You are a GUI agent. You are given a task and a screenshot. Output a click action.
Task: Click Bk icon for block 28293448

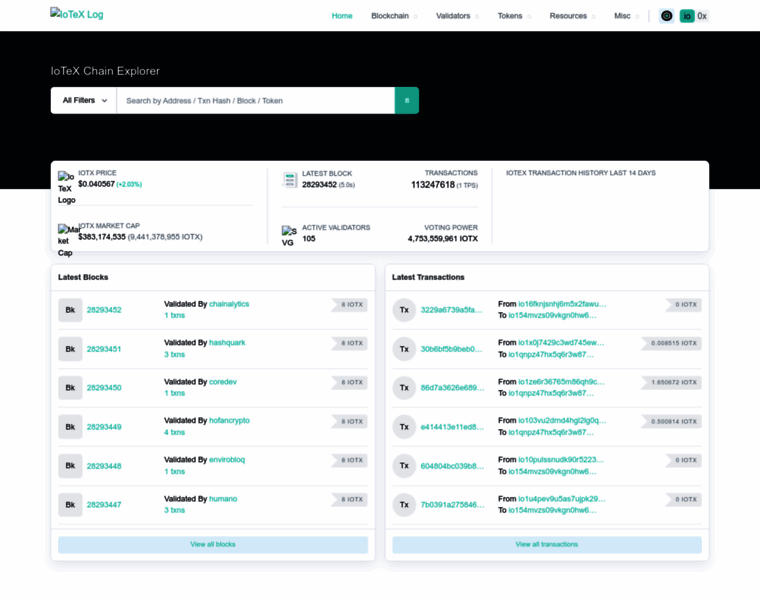70,466
